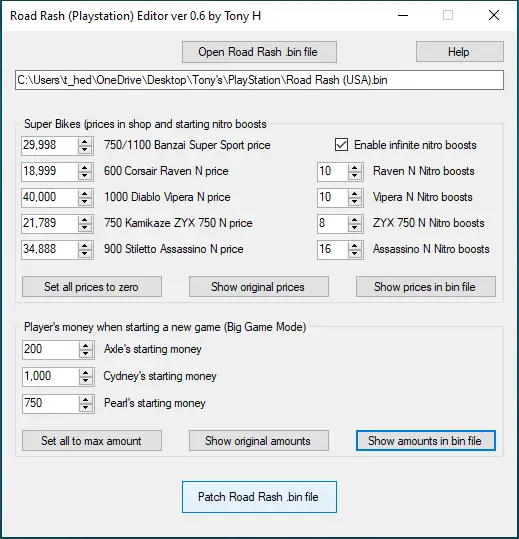Click Pearl's starting money field

tap(51, 403)
